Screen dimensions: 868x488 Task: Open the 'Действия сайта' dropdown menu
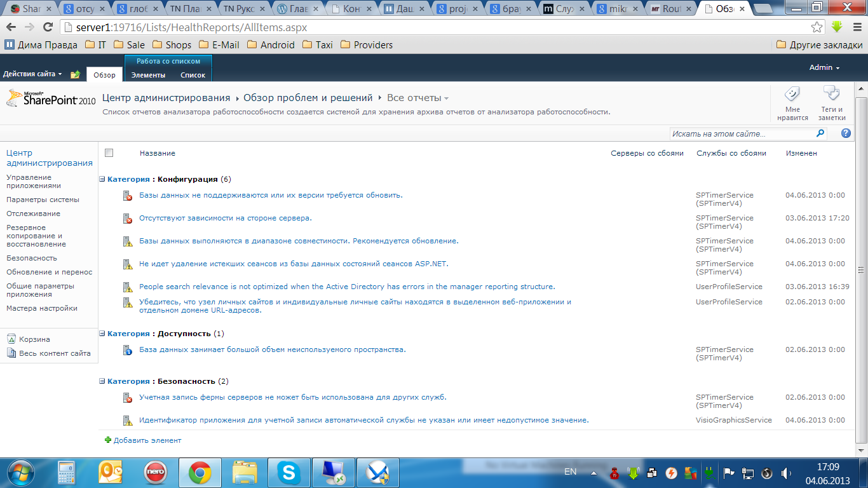click(32, 74)
